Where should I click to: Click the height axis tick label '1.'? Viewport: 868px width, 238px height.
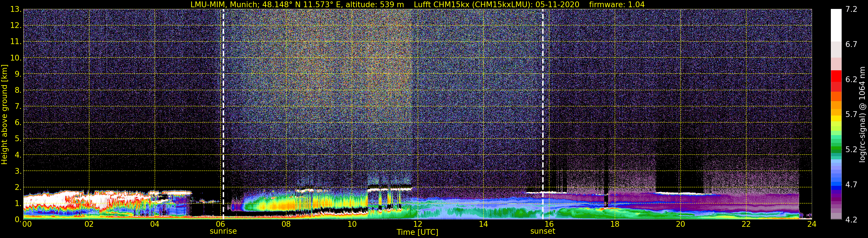[18, 203]
